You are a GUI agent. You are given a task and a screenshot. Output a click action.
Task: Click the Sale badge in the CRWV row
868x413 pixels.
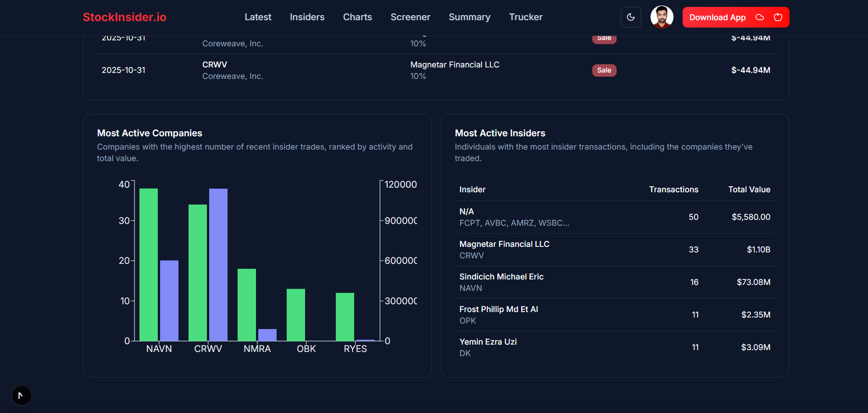coord(604,70)
